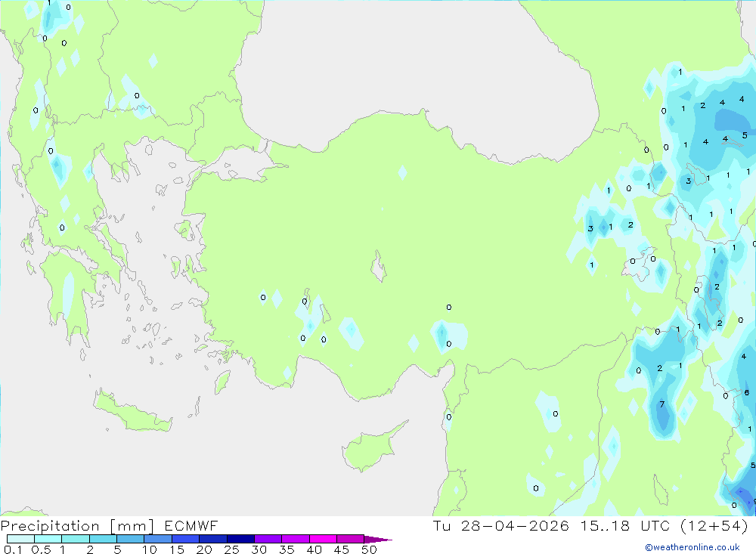The height and width of the screenshot is (554, 756).
Task: Click the '6' precipitation value on the map
Action: point(746,392)
